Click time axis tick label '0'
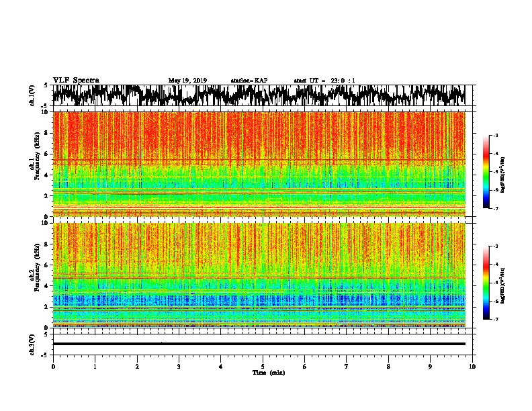Image resolution: width=532 pixels, height=411 pixels. (53, 367)
